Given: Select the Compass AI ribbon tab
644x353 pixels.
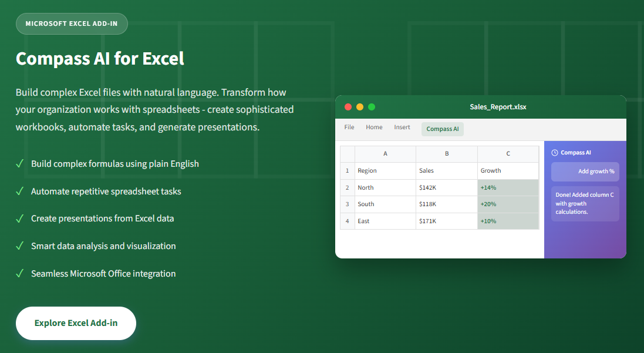Looking at the screenshot, I should click(442, 129).
